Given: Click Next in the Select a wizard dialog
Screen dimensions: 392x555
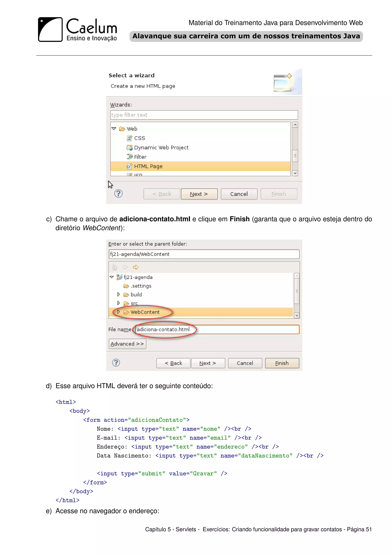Looking at the screenshot, I should tap(199, 194).
